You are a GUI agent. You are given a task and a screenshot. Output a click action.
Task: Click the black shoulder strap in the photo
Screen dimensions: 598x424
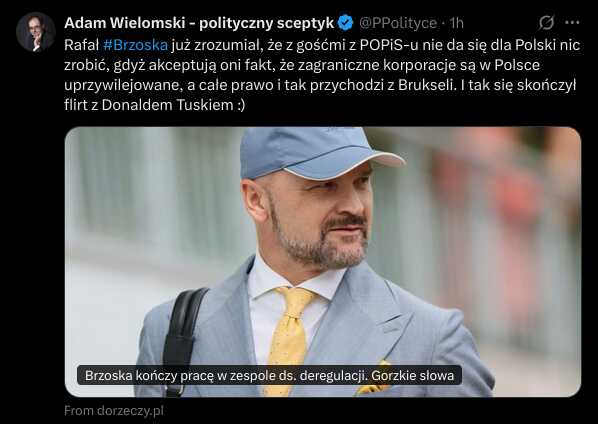(x=184, y=336)
